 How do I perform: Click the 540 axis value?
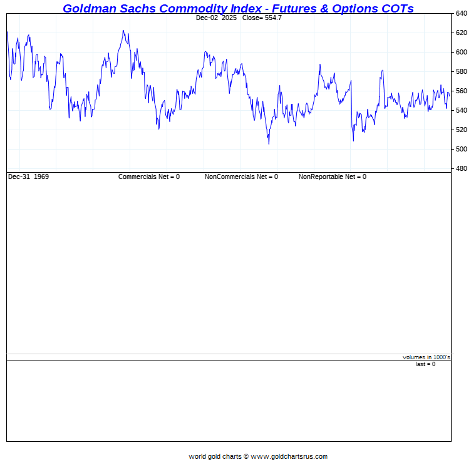(462, 110)
